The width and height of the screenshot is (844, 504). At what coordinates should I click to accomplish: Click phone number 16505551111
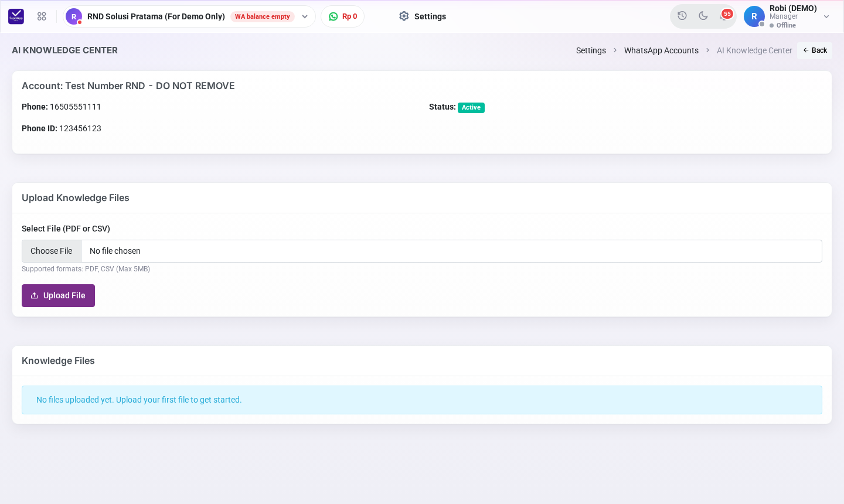point(76,107)
